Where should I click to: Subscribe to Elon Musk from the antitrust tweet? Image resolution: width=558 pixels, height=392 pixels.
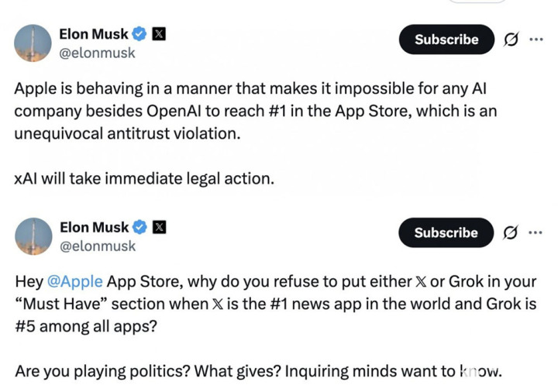click(x=446, y=40)
